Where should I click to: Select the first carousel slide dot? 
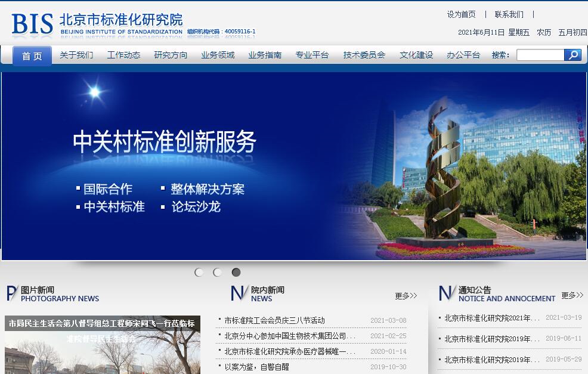[x=199, y=273]
